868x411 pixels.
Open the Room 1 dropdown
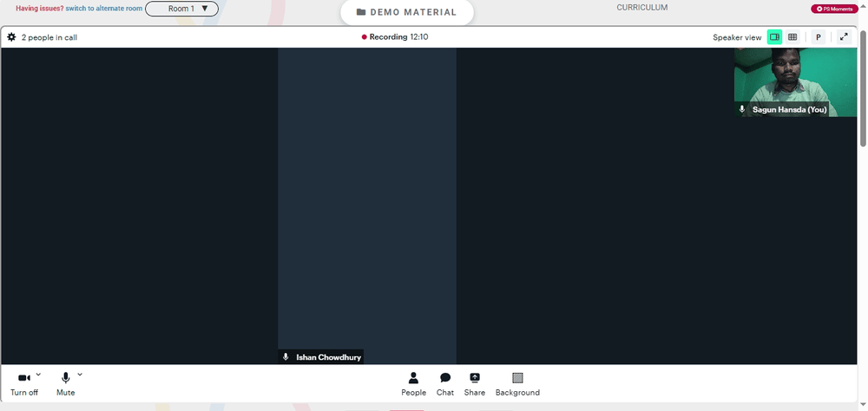click(181, 9)
